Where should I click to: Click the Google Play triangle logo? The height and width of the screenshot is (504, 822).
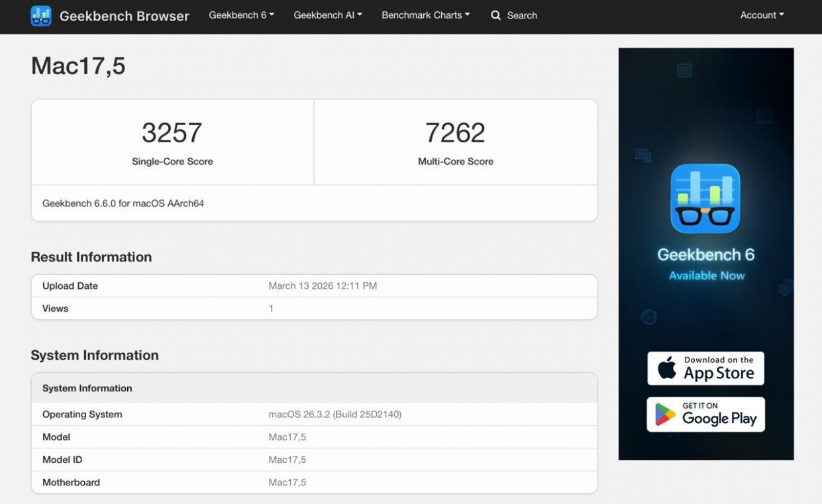[665, 415]
